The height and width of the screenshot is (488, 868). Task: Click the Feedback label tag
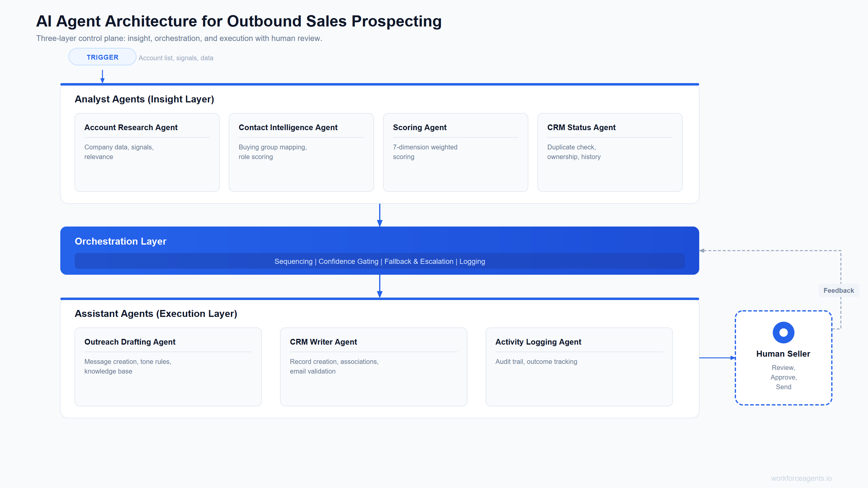[x=838, y=290]
